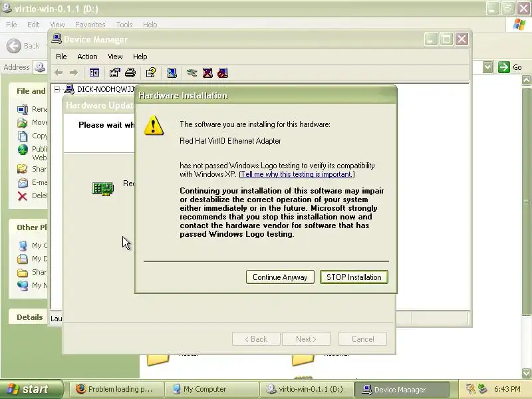Minimize the Device Manager window
This screenshot has width=532, height=399.
(431, 39)
